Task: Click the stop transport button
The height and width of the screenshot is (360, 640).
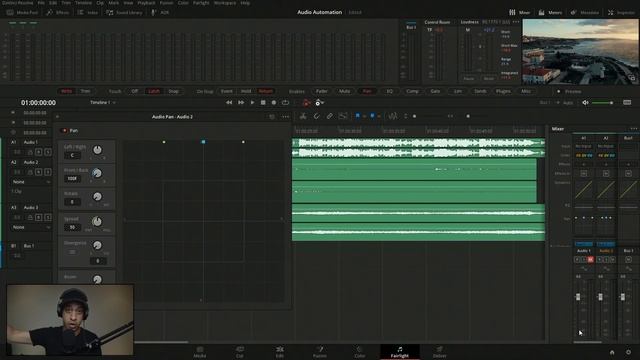Action: [x=263, y=103]
